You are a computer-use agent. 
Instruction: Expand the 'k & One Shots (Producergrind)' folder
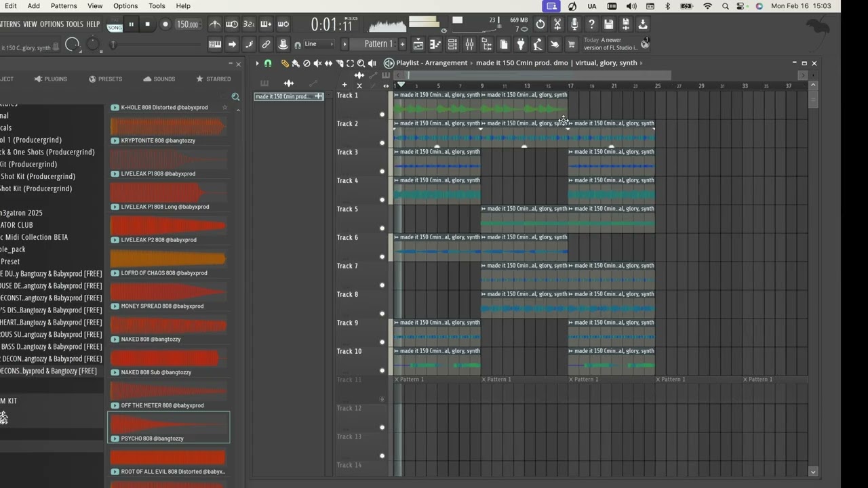tap(47, 152)
